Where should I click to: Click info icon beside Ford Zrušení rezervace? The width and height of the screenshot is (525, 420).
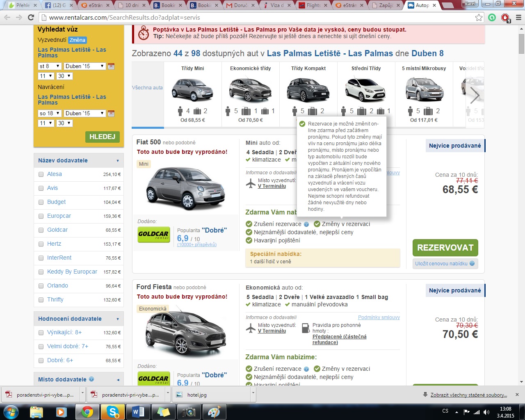[306, 369]
